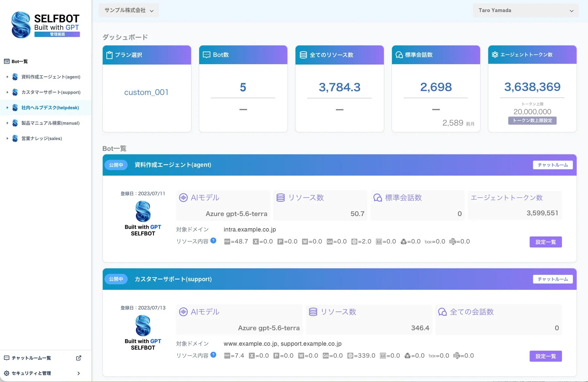Viewport: 588px width, 382px height.
Task: Click 設定一覧 for the support bot
Action: 546,356
